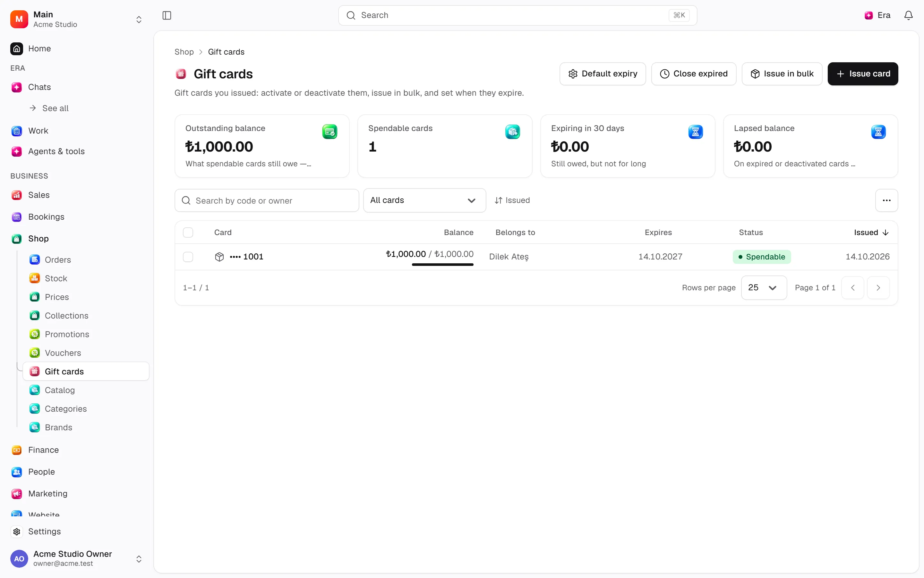The width and height of the screenshot is (924, 578).
Task: Tick the select-all checkbox in table header
Action: [188, 232]
